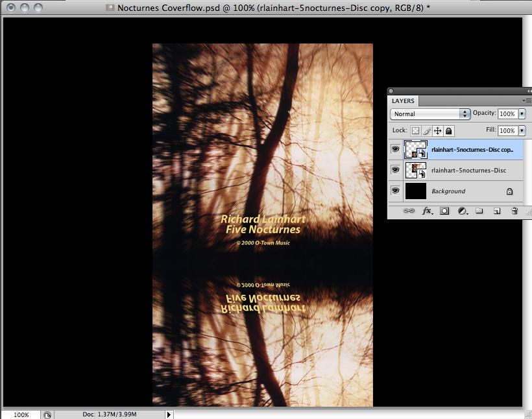The image size is (532, 419).
Task: Hide the Background layer
Action: (395, 191)
